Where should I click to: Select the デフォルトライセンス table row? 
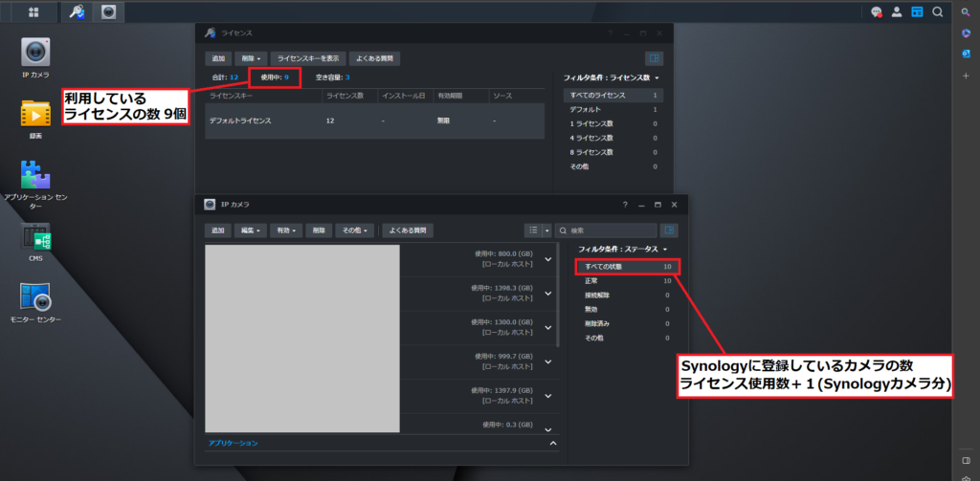pyautogui.click(x=374, y=120)
